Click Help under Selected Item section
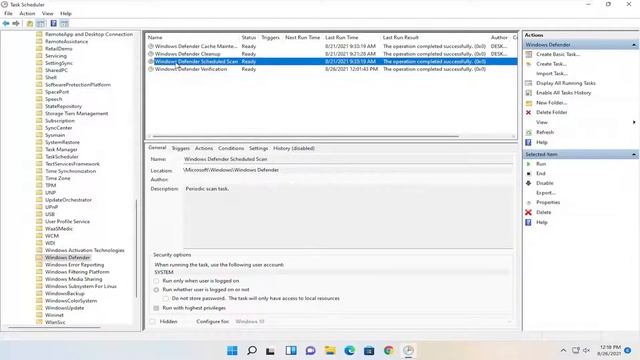 coord(541,222)
